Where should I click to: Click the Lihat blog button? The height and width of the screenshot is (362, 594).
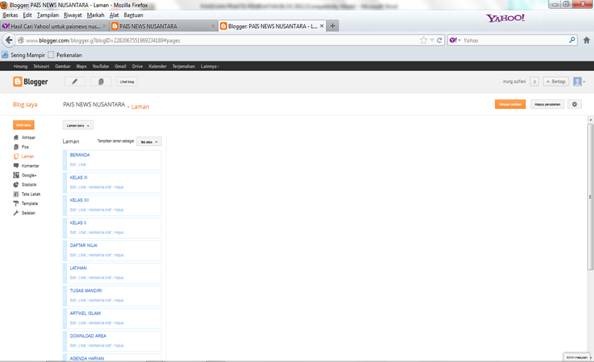[127, 81]
